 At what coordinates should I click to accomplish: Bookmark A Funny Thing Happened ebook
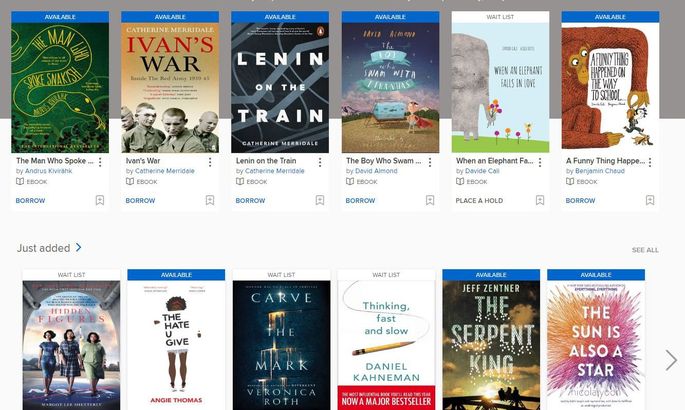tap(650, 200)
